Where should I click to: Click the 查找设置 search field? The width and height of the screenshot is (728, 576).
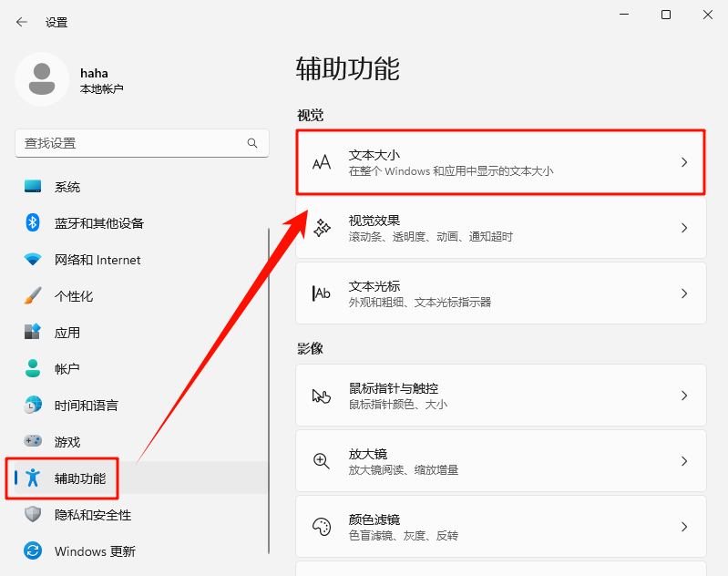point(141,143)
